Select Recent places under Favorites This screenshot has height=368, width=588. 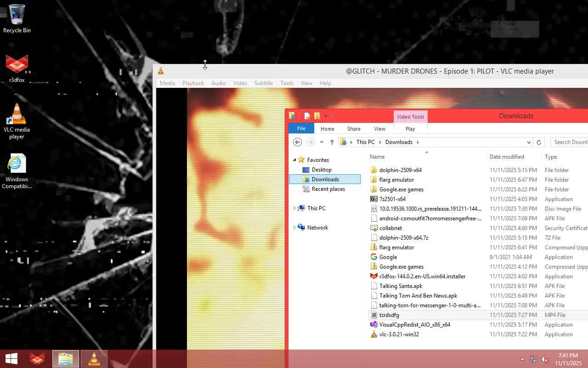point(328,189)
